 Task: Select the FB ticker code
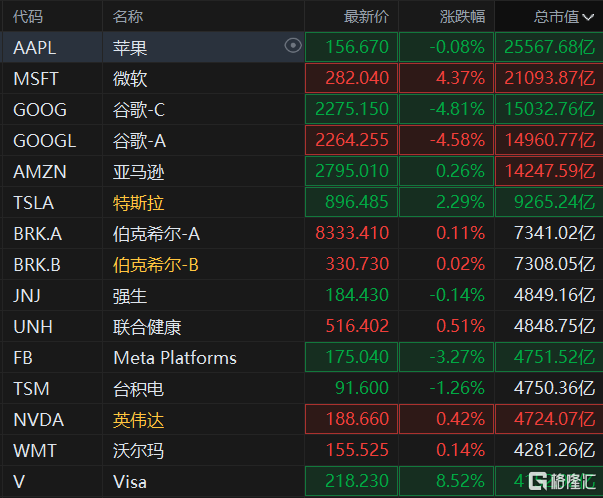click(x=23, y=358)
